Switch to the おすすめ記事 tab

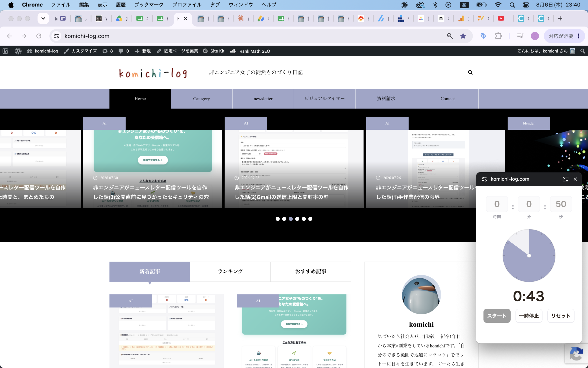[x=311, y=272]
